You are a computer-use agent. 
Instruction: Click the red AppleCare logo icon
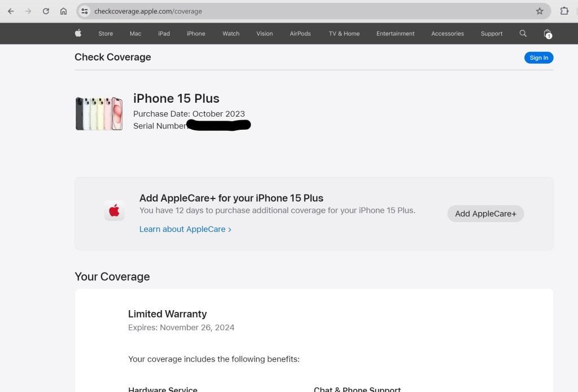point(114,211)
